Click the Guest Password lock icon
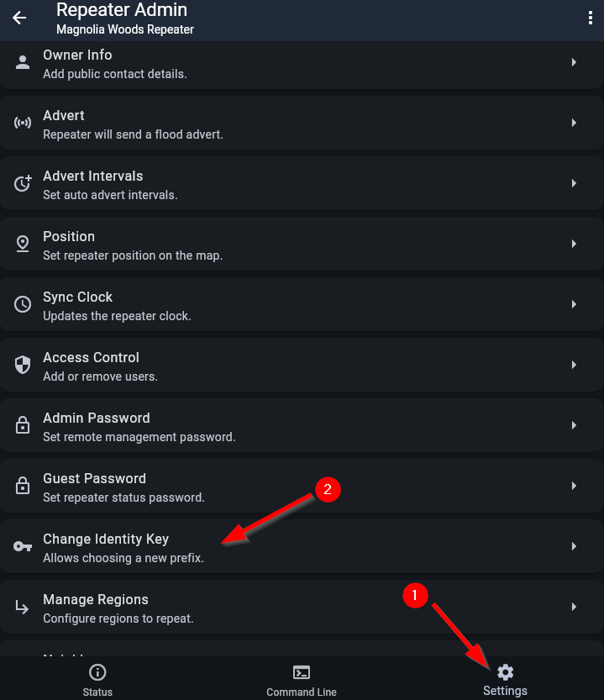Image resolution: width=604 pixels, height=700 pixels. [x=23, y=485]
